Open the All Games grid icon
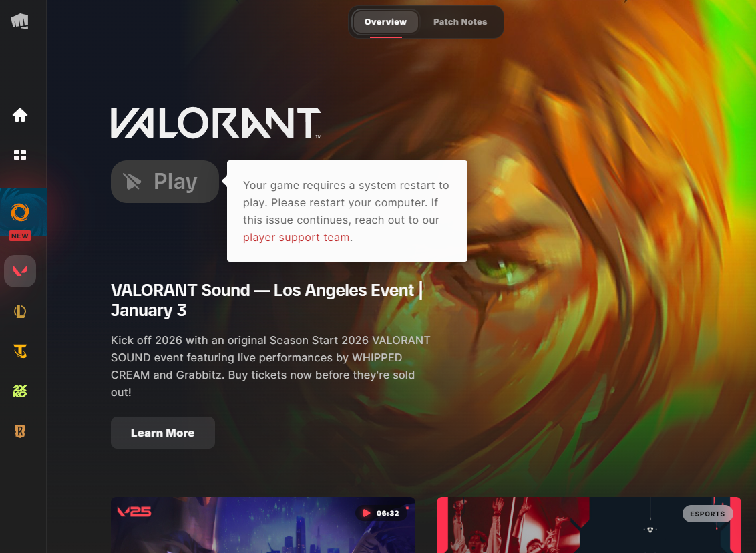 [x=20, y=155]
